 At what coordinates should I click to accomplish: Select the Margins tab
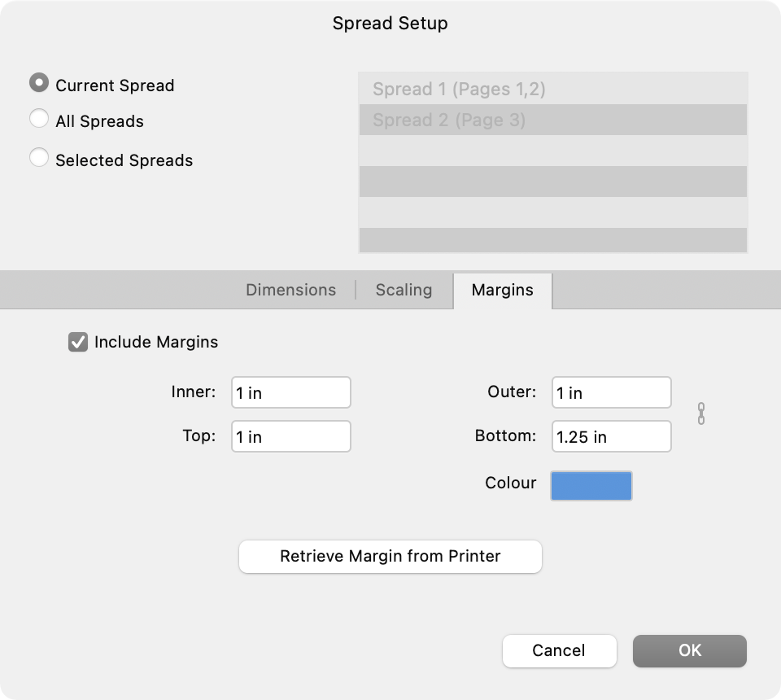pyautogui.click(x=502, y=290)
